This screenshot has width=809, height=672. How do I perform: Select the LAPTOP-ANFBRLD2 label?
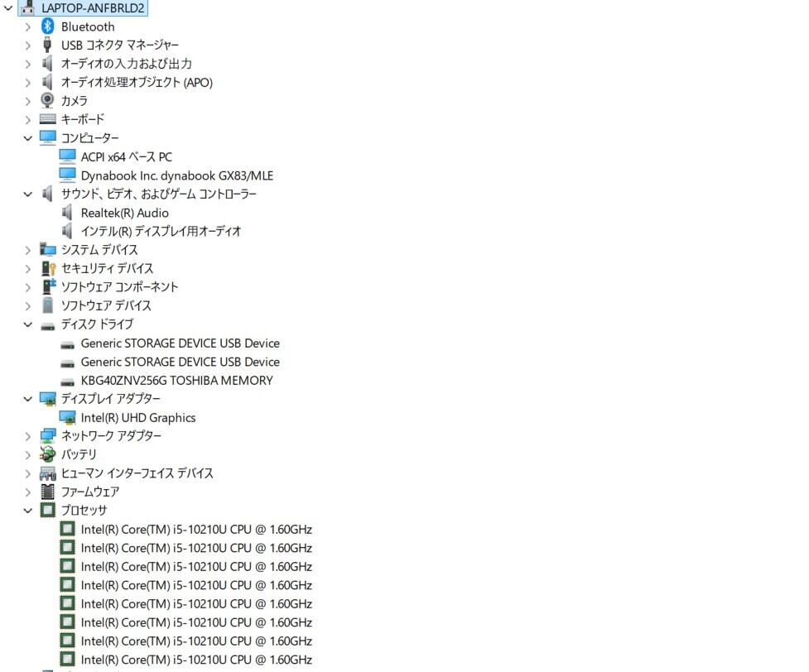(x=93, y=7)
